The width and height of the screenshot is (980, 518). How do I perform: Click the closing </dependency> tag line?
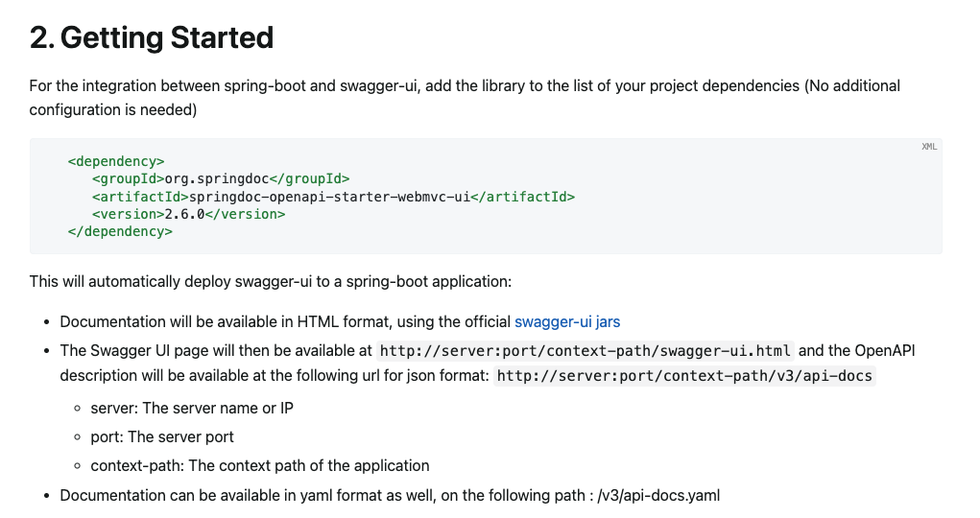point(120,232)
